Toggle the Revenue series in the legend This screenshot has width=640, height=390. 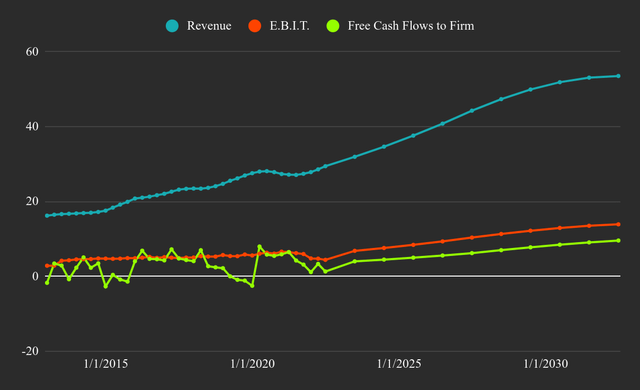point(199,26)
